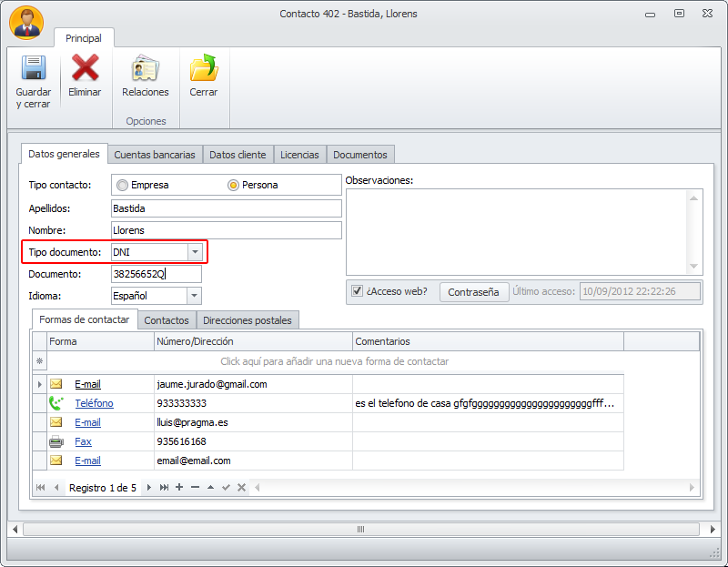Click the red X Eliminar icon
This screenshot has width=728, height=567.
85,67
